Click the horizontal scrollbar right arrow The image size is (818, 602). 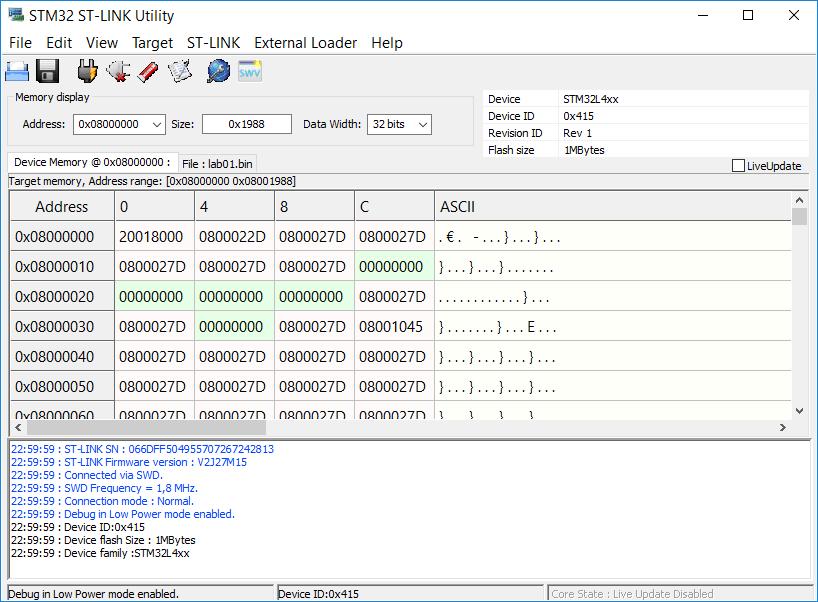[783, 428]
